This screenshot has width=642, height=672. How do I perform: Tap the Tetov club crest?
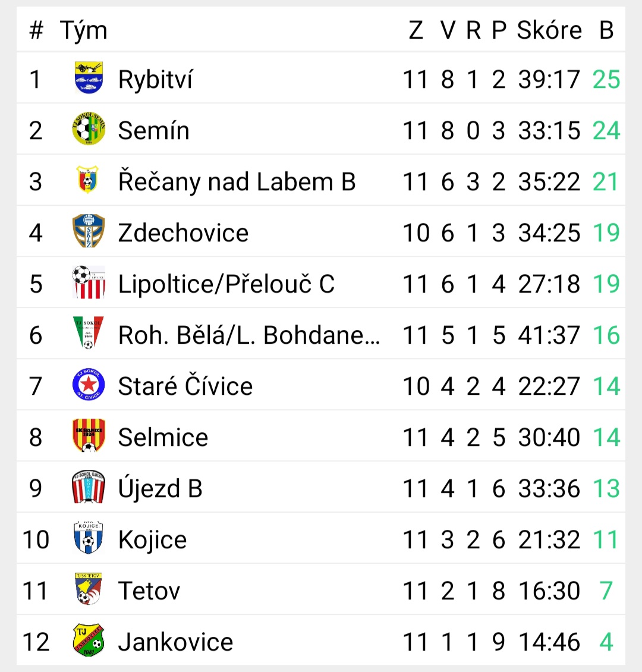[x=89, y=589]
